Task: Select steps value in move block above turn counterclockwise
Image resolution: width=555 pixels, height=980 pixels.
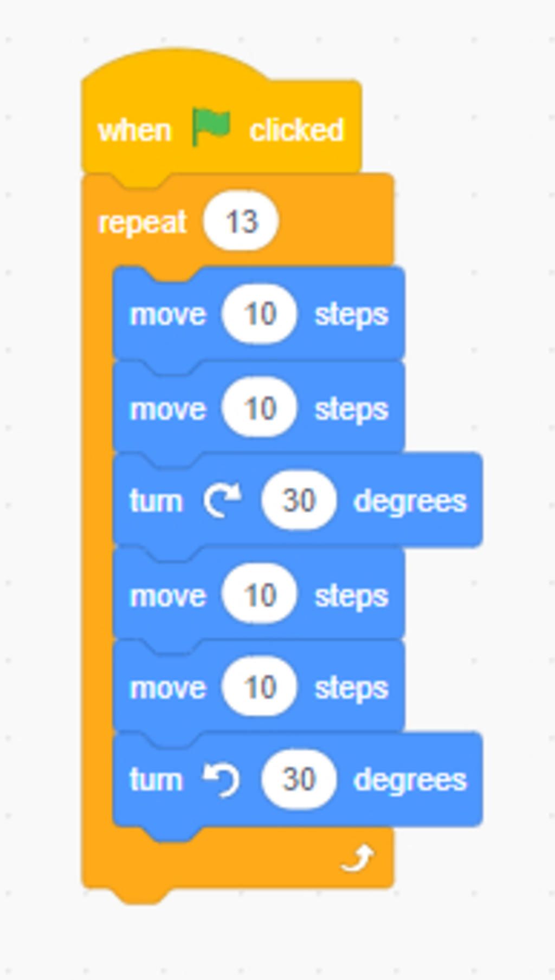Action: [260, 687]
